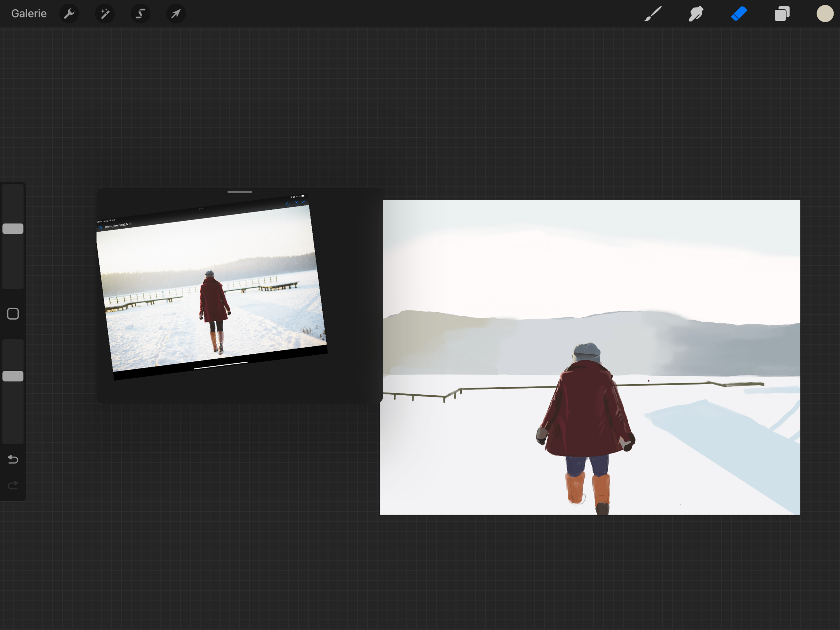Open the beige active color swatch

click(825, 14)
